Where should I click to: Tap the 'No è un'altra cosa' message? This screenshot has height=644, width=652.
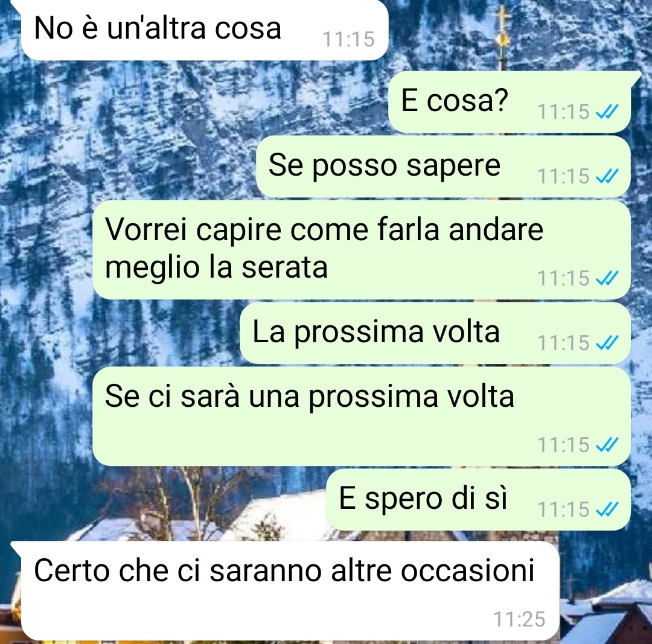204,30
